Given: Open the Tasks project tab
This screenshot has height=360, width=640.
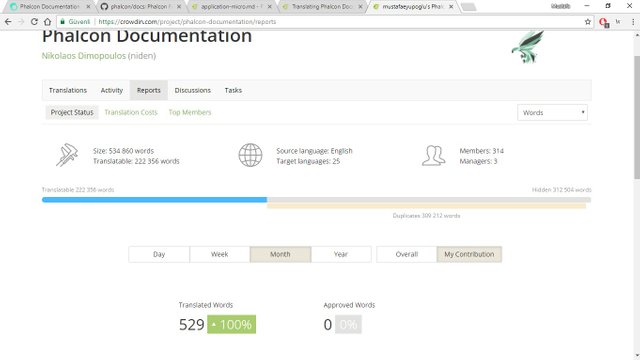Looking at the screenshot, I should [x=233, y=90].
